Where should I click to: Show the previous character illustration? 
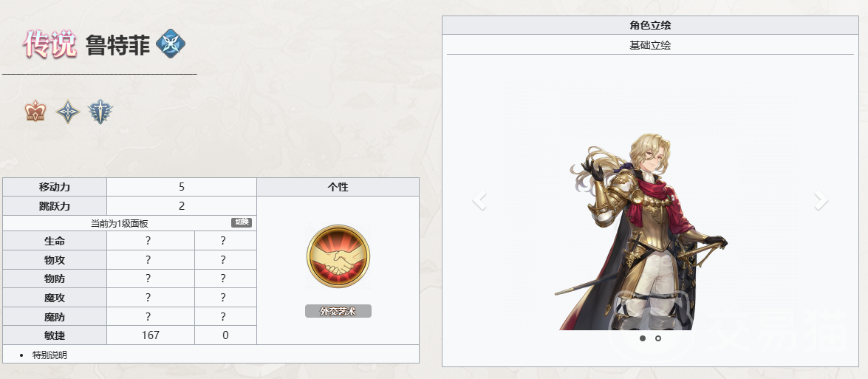click(x=479, y=200)
